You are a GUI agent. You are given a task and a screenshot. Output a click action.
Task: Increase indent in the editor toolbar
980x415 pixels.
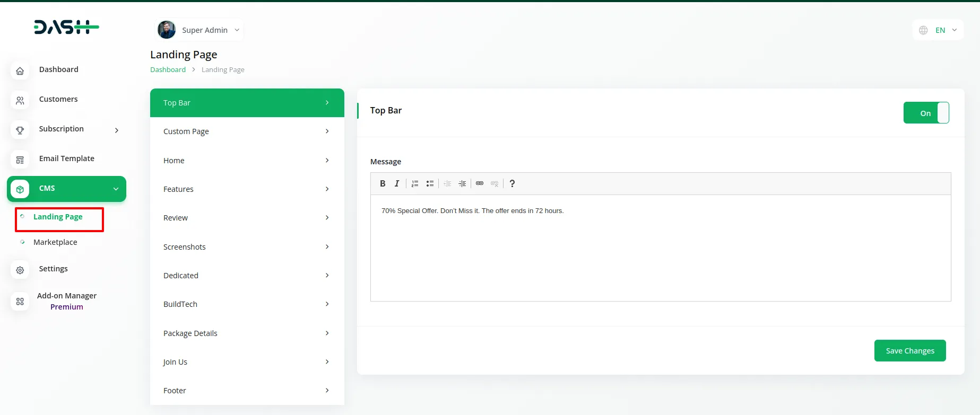(x=462, y=183)
